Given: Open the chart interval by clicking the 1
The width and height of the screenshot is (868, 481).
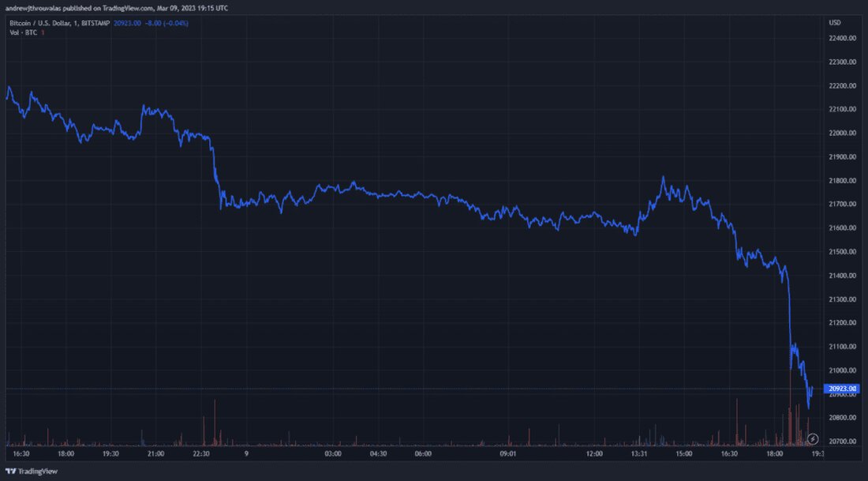Looking at the screenshot, I should pyautogui.click(x=75, y=24).
